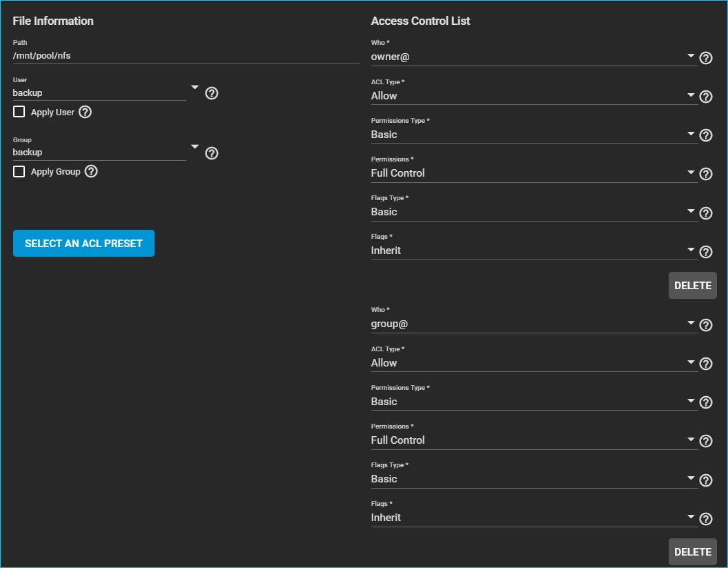Open owner@ Permissions Type dropdown

pos(534,134)
